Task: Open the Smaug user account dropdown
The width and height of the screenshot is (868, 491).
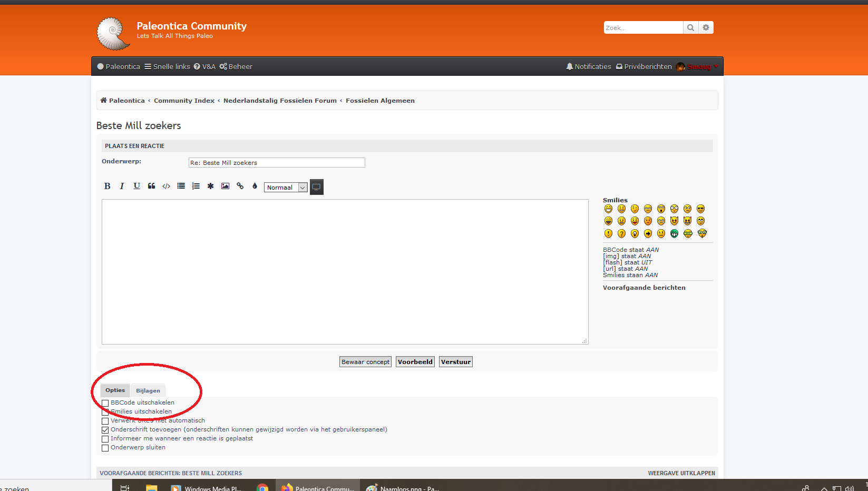Action: click(x=698, y=66)
